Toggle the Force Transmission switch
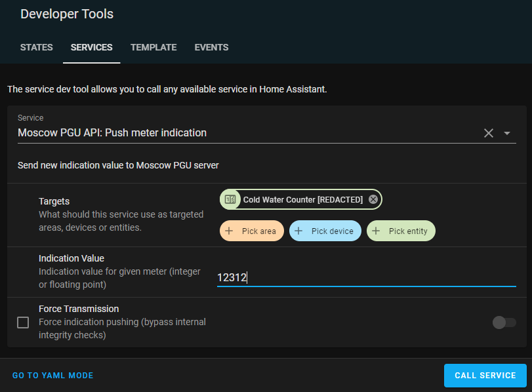532x392 pixels. pyautogui.click(x=504, y=322)
